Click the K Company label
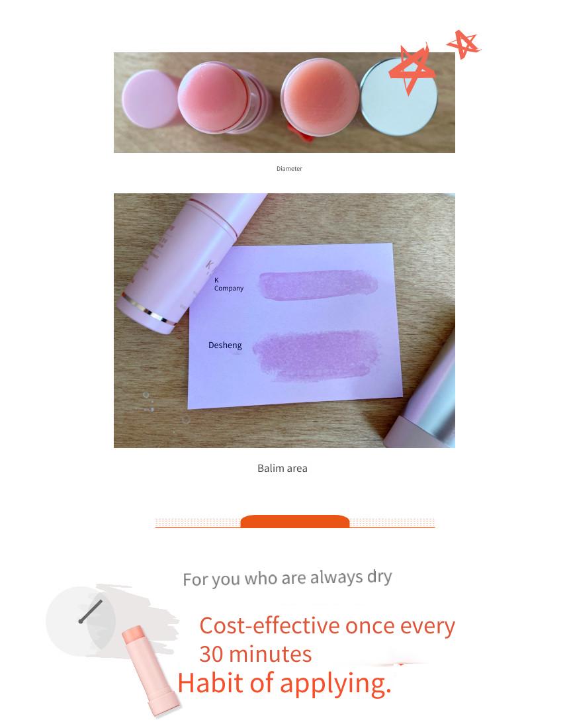569x728 pixels. (228, 284)
